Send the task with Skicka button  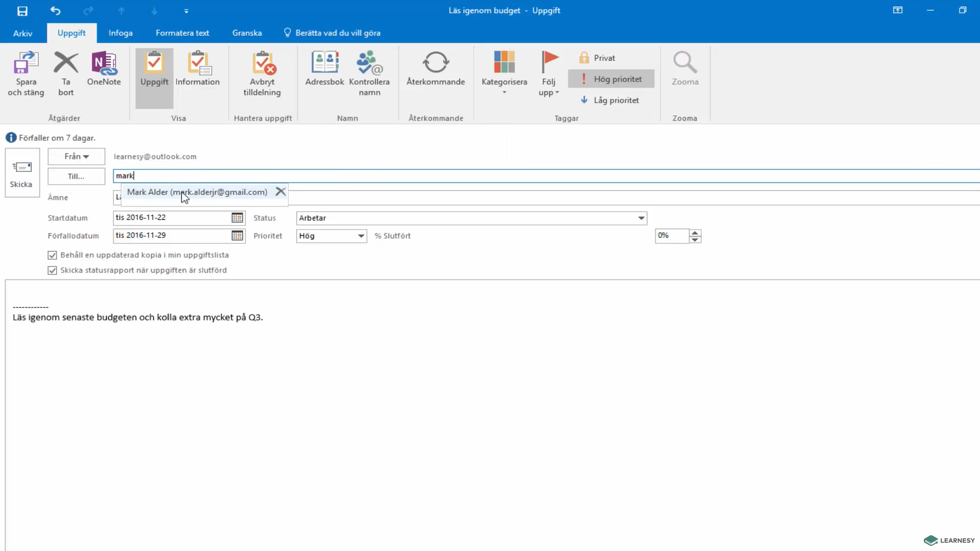coord(22,173)
